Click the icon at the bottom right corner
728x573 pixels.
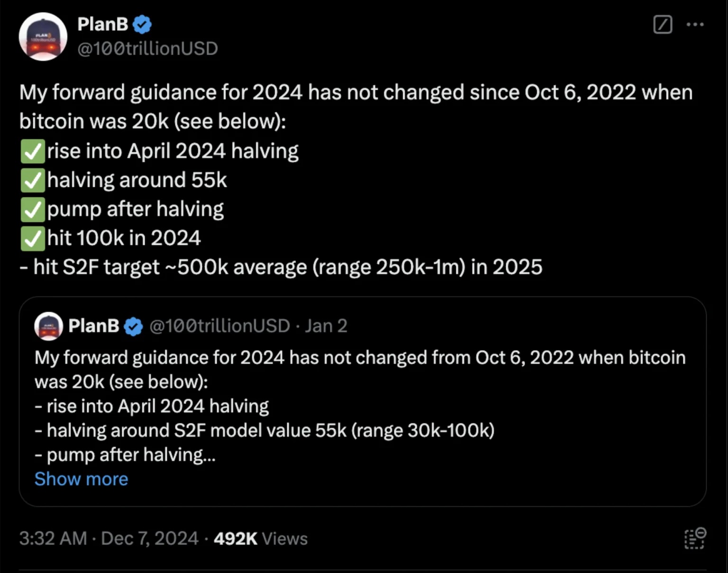[x=695, y=539]
